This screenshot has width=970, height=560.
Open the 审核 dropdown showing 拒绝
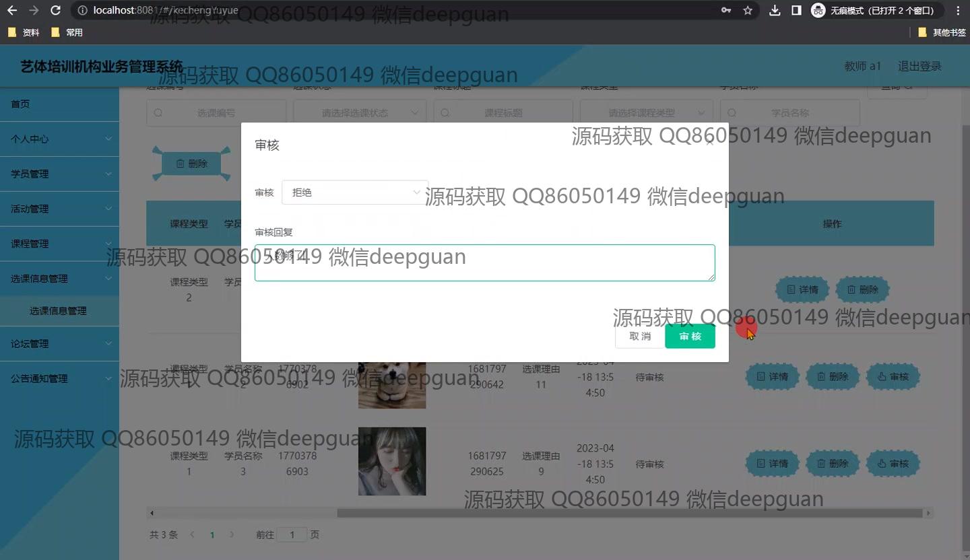354,193
